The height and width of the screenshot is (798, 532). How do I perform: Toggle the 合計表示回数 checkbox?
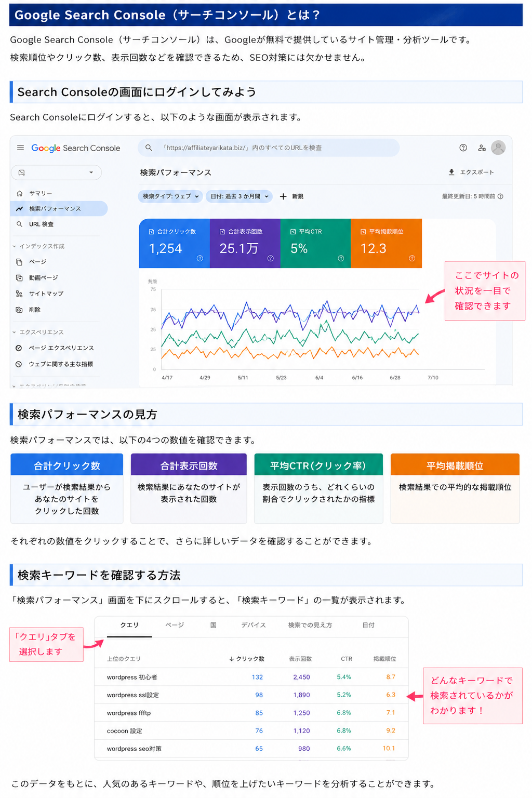coord(222,232)
